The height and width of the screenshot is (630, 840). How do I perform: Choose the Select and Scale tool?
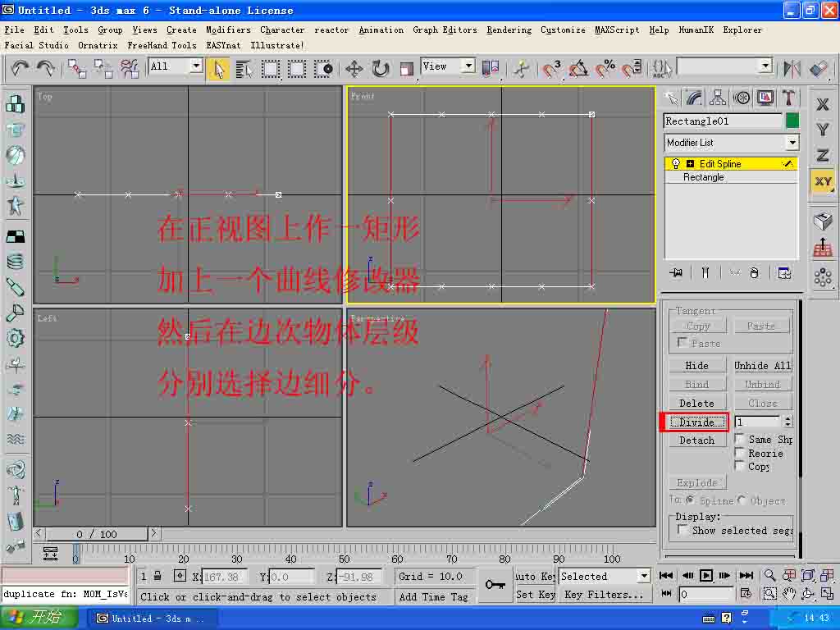pos(406,69)
